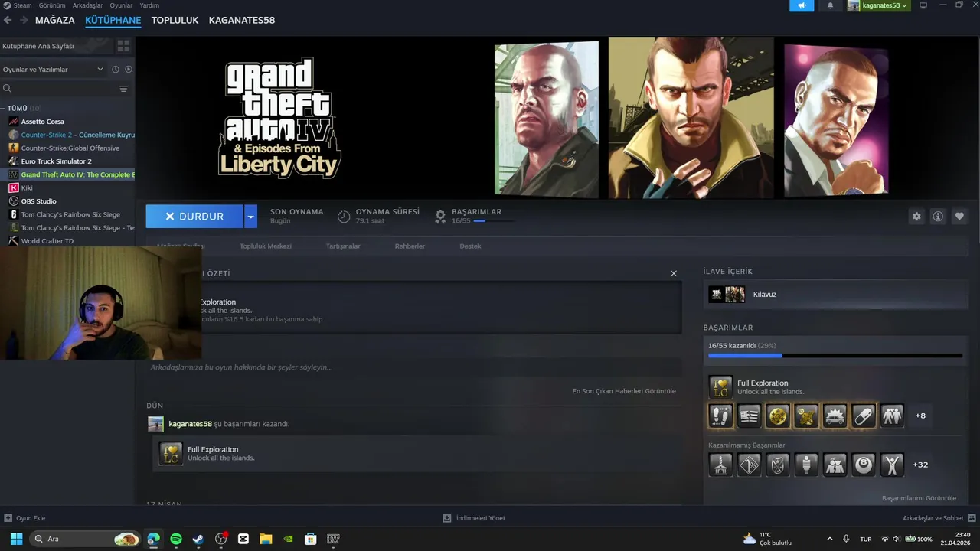Switch to the KÜTÜPHANE tab
The width and height of the screenshot is (980, 551).
(113, 20)
